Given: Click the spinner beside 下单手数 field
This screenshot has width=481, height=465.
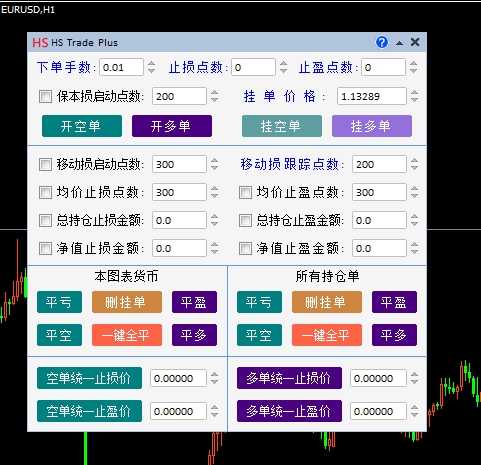Looking at the screenshot, I should coord(151,67).
